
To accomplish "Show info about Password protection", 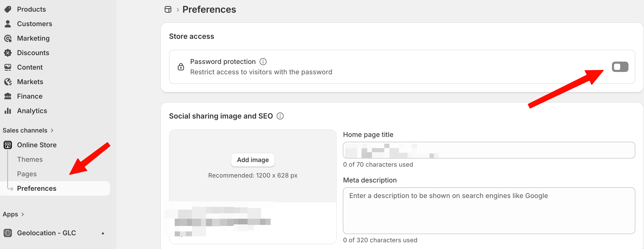I will tap(263, 62).
